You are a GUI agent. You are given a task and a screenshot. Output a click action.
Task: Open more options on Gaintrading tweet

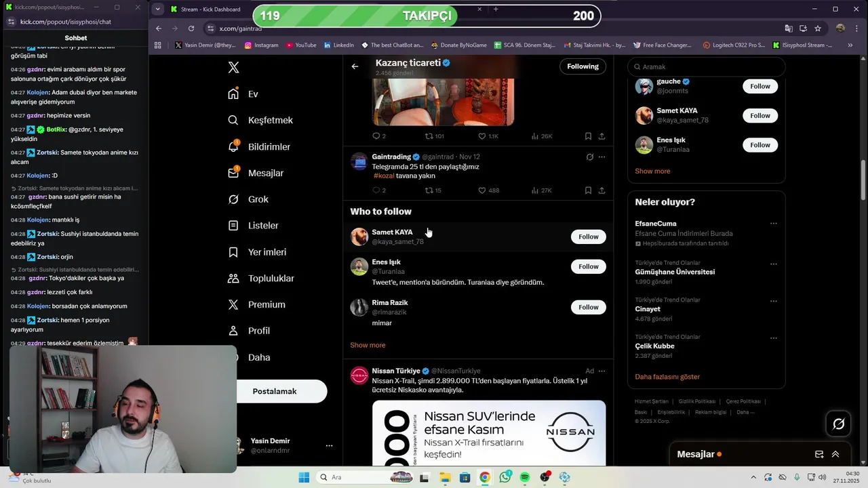click(x=601, y=157)
